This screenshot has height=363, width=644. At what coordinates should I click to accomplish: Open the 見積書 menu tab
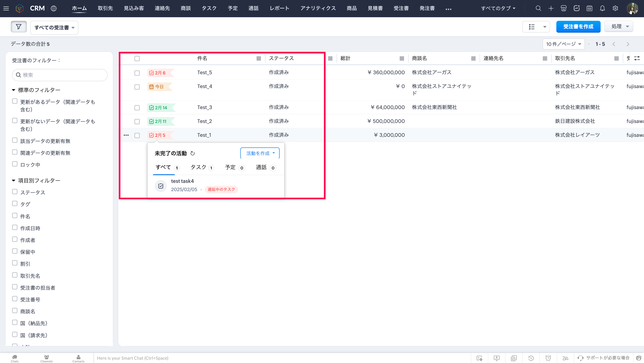[375, 8]
